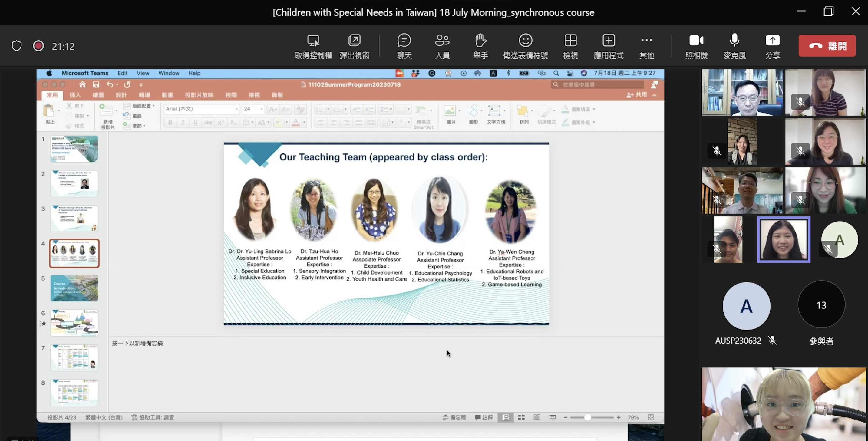Select slide 1 thumbnail in slide panel

tap(74, 149)
